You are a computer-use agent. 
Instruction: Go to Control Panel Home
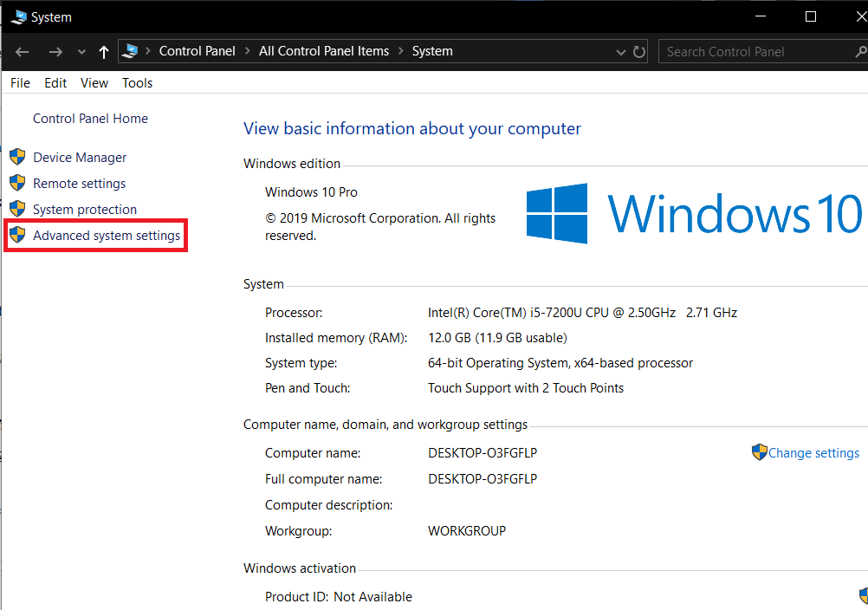pos(90,119)
